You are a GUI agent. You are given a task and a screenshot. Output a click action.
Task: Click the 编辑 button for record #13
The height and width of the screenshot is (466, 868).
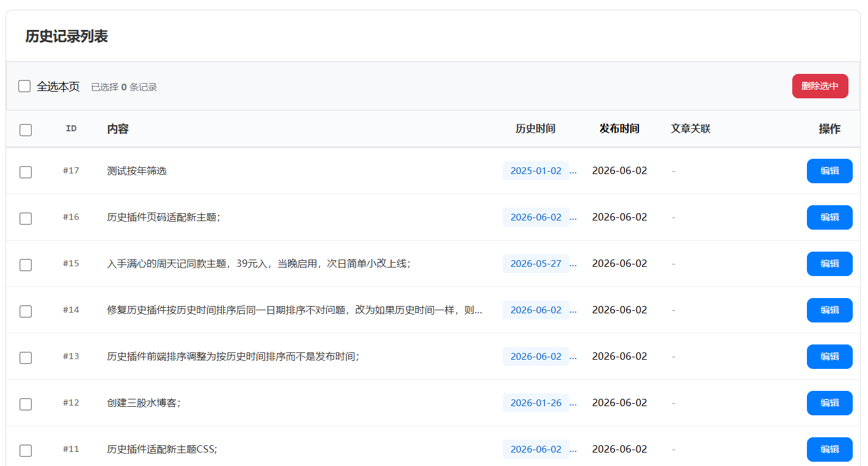(x=830, y=357)
